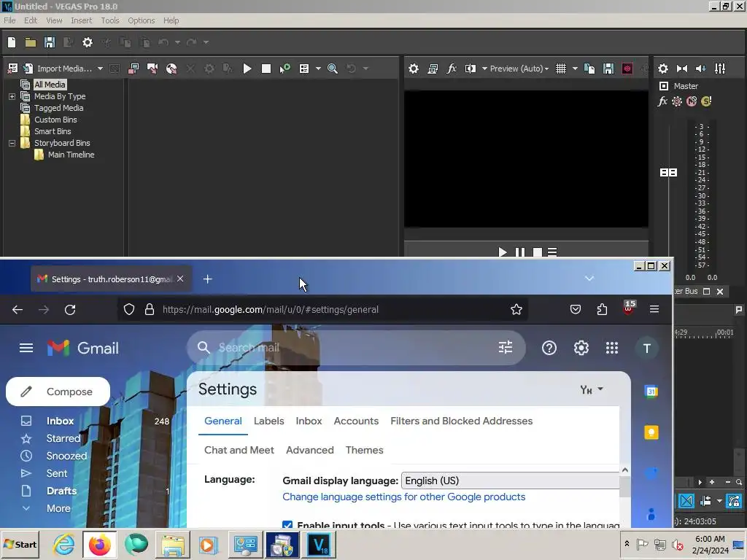Select the All Media bin
The width and height of the screenshot is (747, 560).
click(x=50, y=85)
